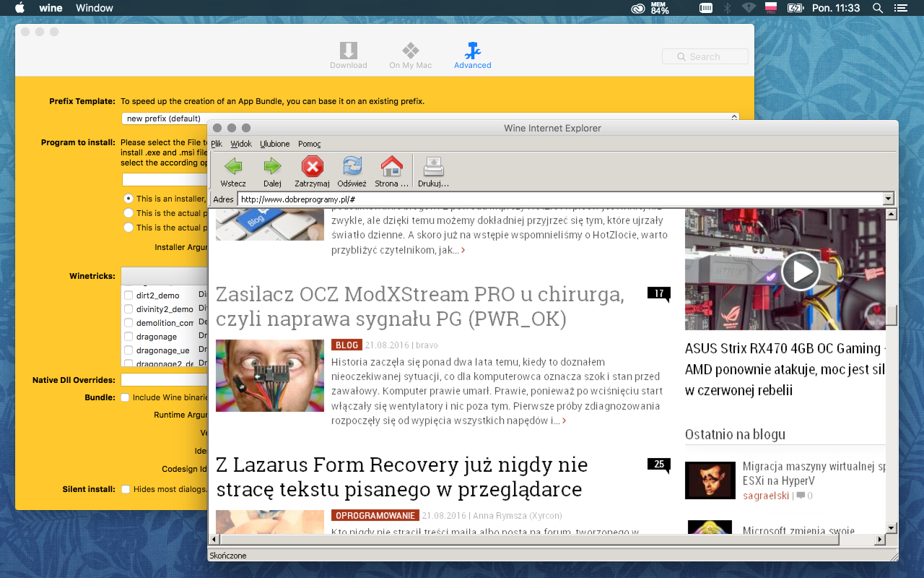Enable Silent install checkbox
The height and width of the screenshot is (578, 924).
pyautogui.click(x=125, y=489)
